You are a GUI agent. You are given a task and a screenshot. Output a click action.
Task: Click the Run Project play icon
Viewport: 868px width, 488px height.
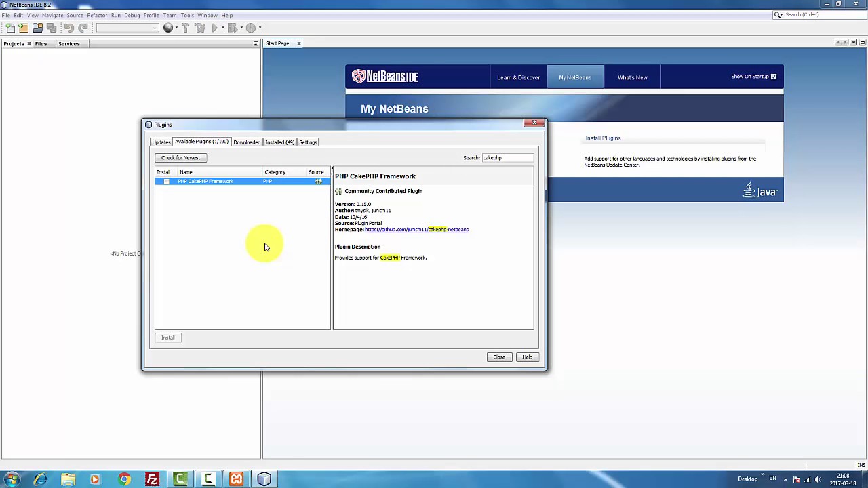click(215, 28)
